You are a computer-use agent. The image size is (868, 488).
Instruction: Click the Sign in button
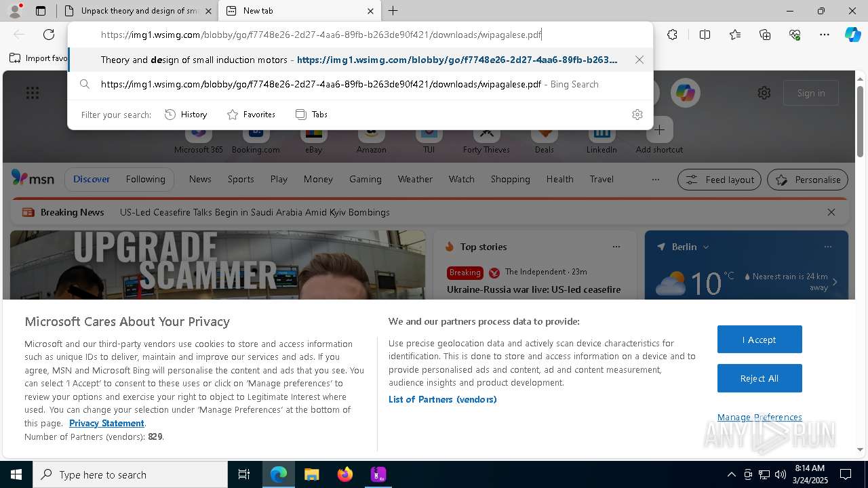click(811, 93)
